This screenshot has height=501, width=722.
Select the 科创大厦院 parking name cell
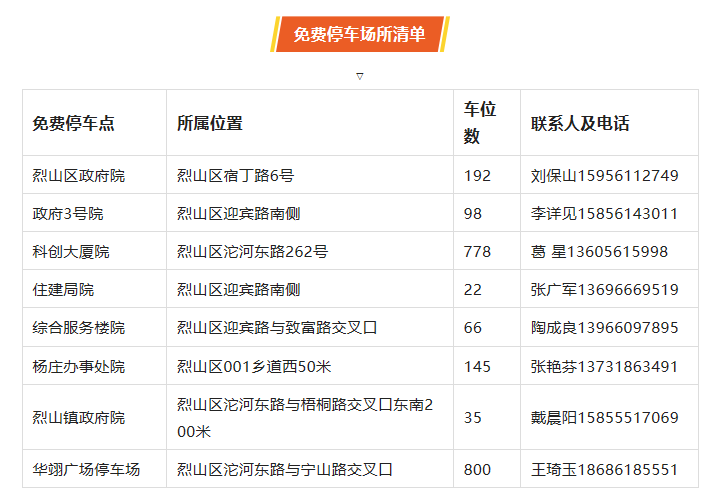coord(71,252)
